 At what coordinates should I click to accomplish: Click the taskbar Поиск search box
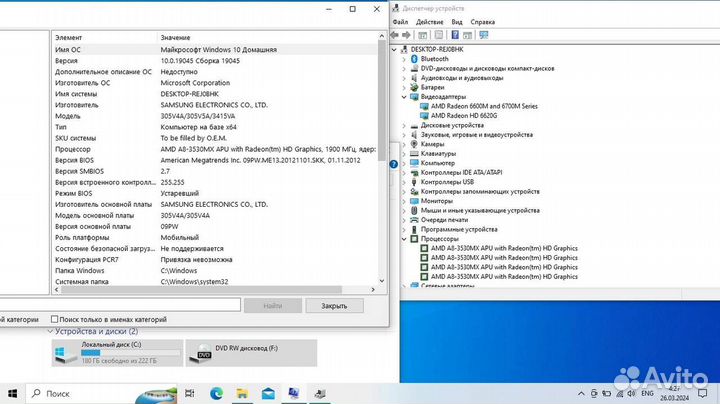coord(101,393)
